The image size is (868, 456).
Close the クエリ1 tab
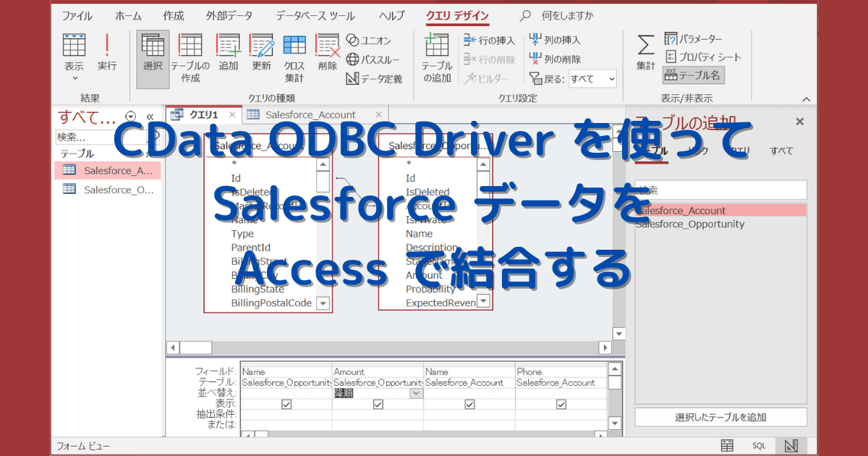[x=232, y=114]
